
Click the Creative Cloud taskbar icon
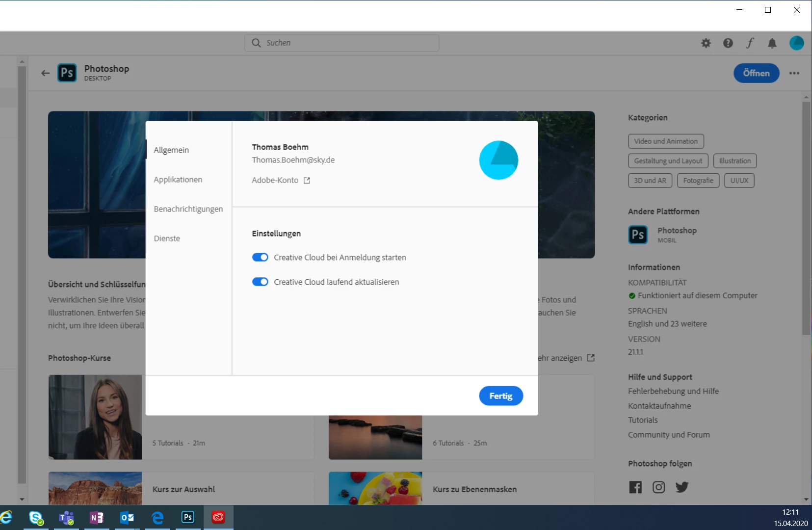[218, 517]
